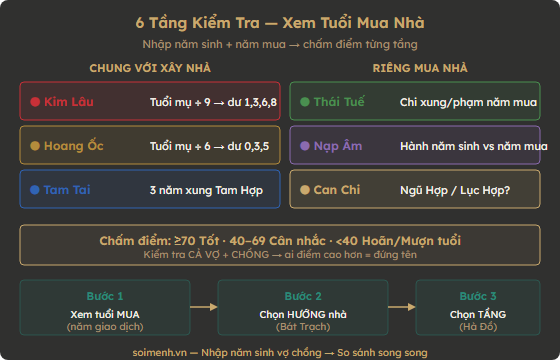This screenshot has width=560, height=360.
Task: Click the 'Bước 2' heading
Action: [303, 296]
